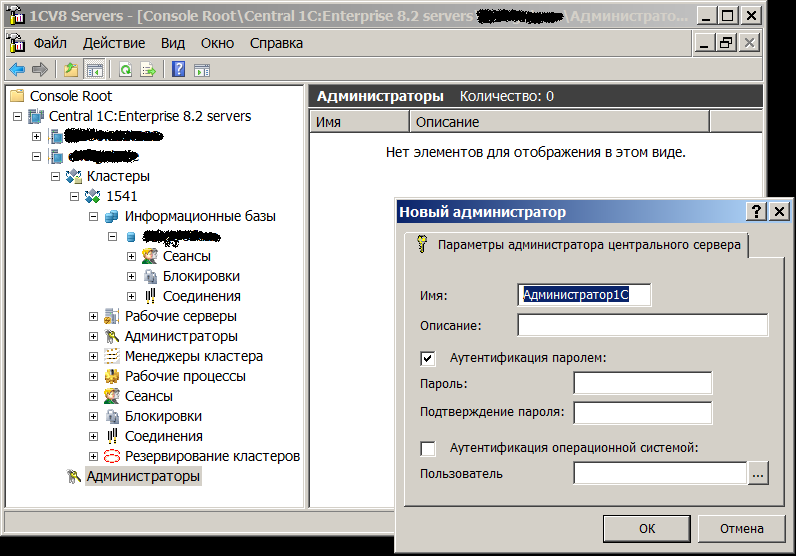Click the Up one level folder icon

pos(71,69)
